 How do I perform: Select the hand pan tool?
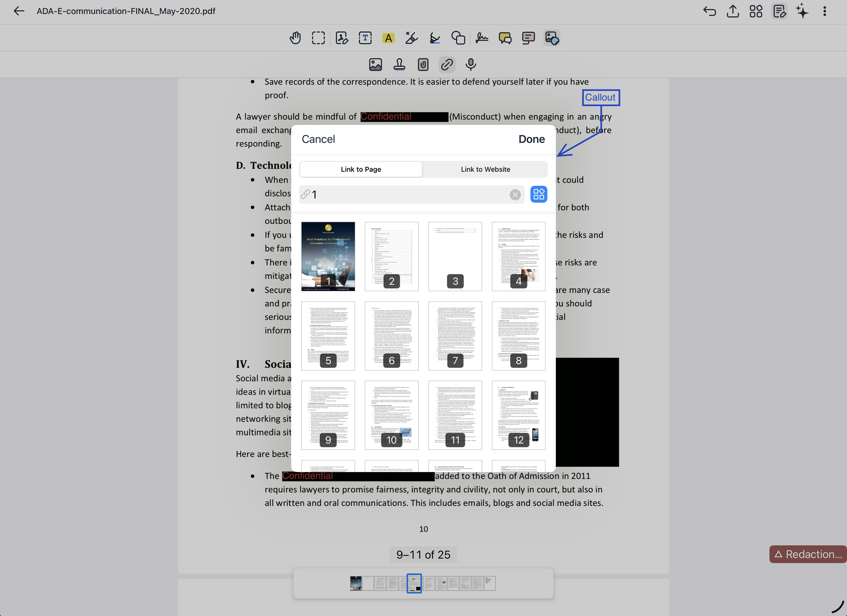(x=295, y=38)
